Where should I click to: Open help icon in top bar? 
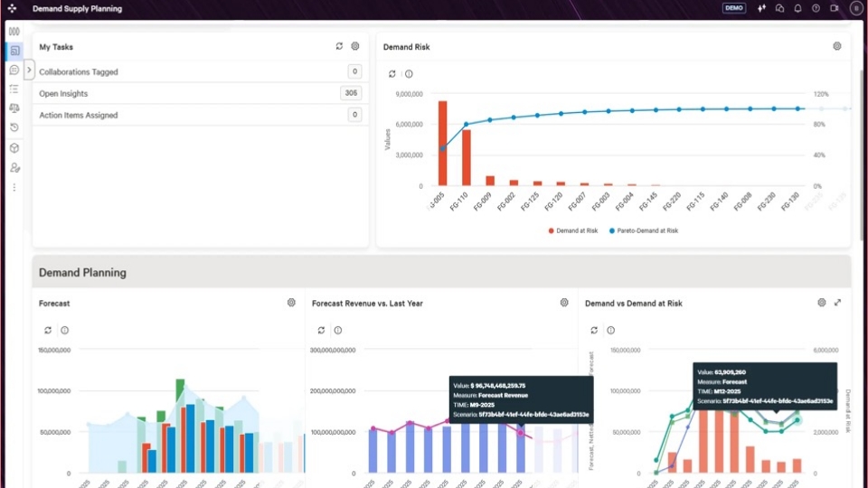[816, 8]
